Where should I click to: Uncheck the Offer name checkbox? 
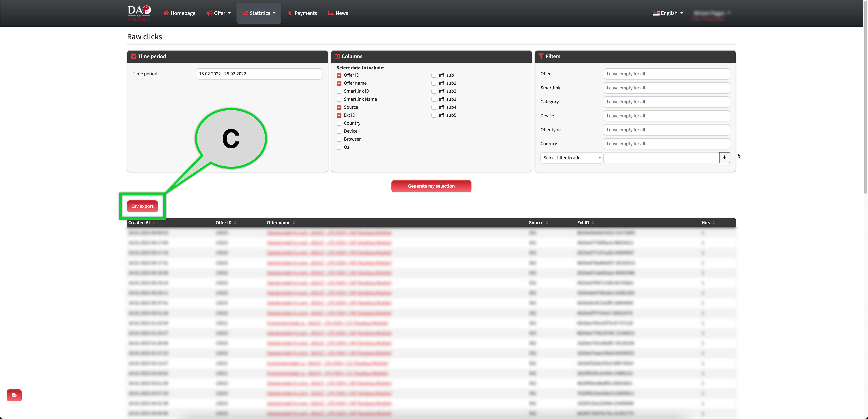pyautogui.click(x=339, y=83)
